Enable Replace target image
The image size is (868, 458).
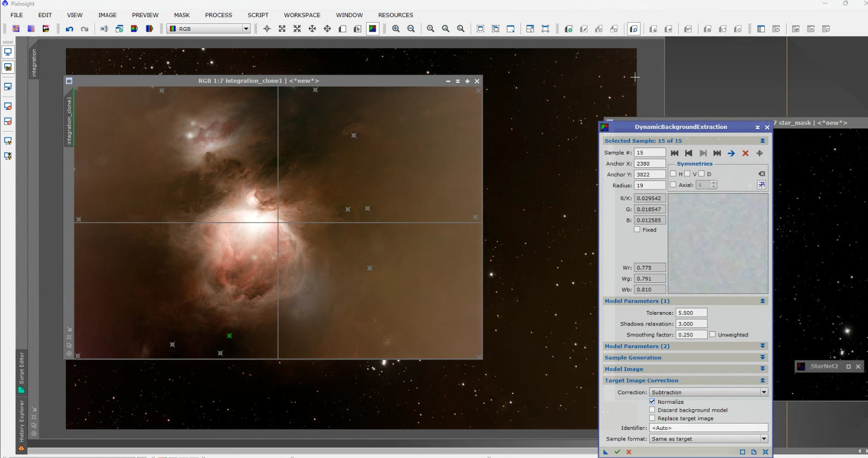click(652, 418)
